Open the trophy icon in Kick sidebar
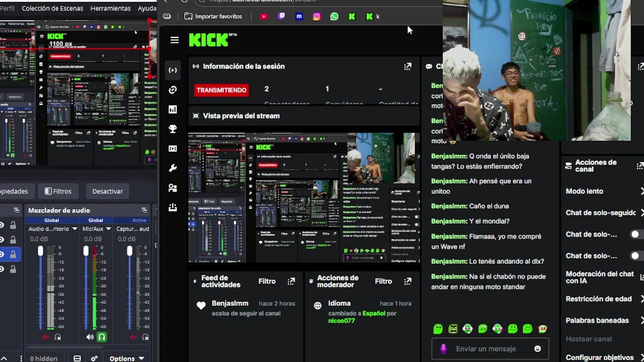Image resolution: width=644 pixels, height=362 pixels. pyautogui.click(x=173, y=129)
